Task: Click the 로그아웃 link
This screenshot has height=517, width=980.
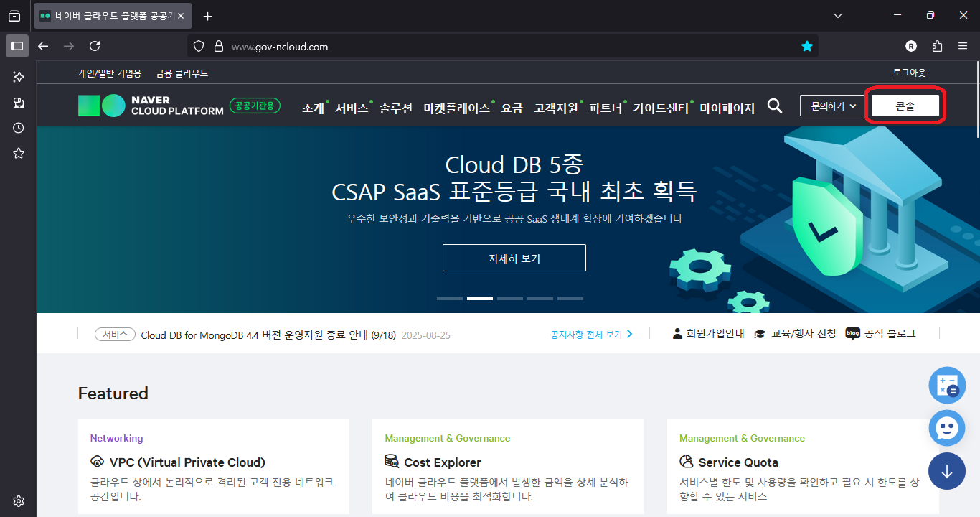Action: (x=910, y=73)
